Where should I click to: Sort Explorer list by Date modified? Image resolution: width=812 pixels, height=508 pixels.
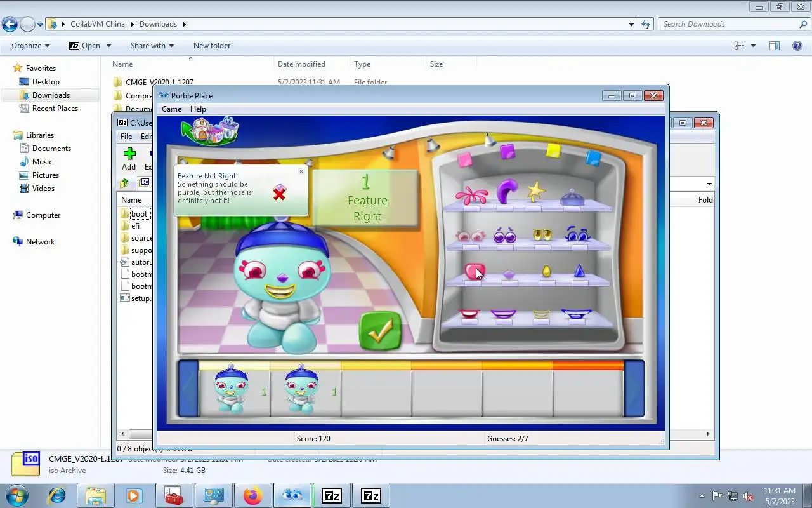tap(311, 64)
